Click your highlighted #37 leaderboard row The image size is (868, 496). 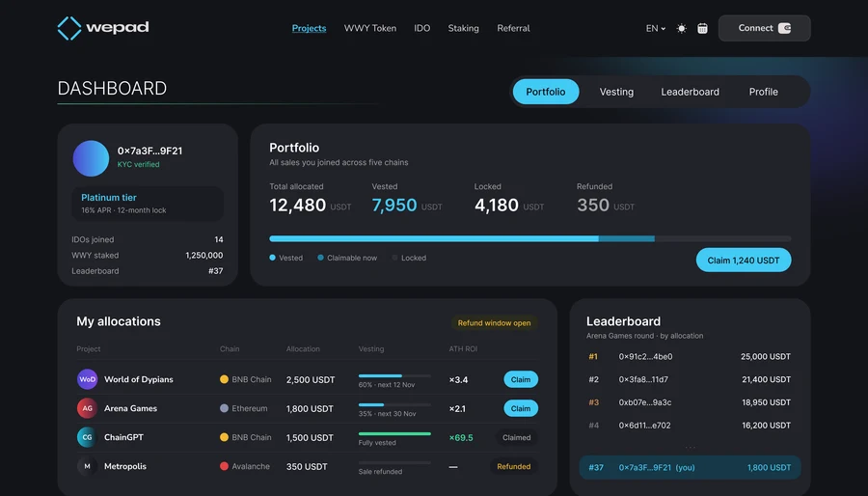pyautogui.click(x=690, y=467)
